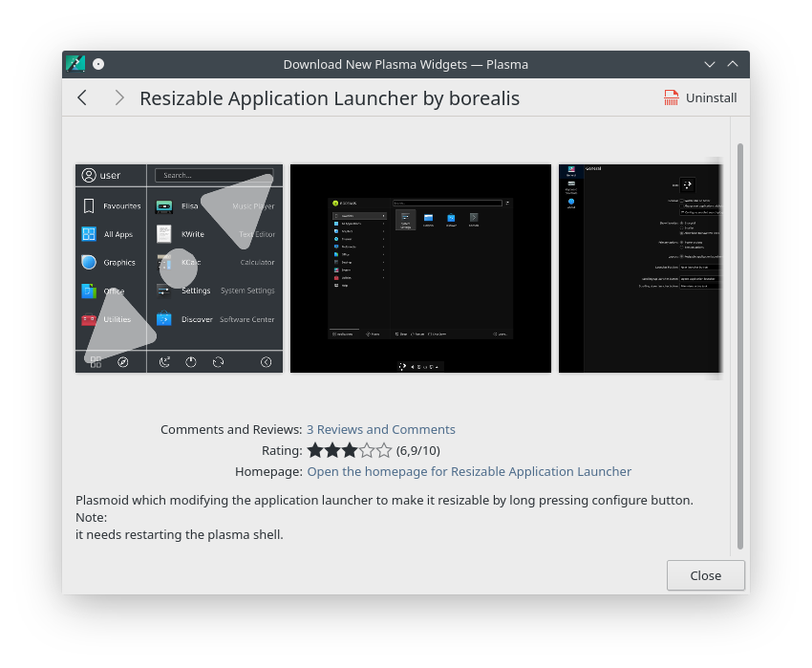Maximize the Download New Plasma Widgets window
Viewport: 812px width, 668px height.
pos(733,64)
